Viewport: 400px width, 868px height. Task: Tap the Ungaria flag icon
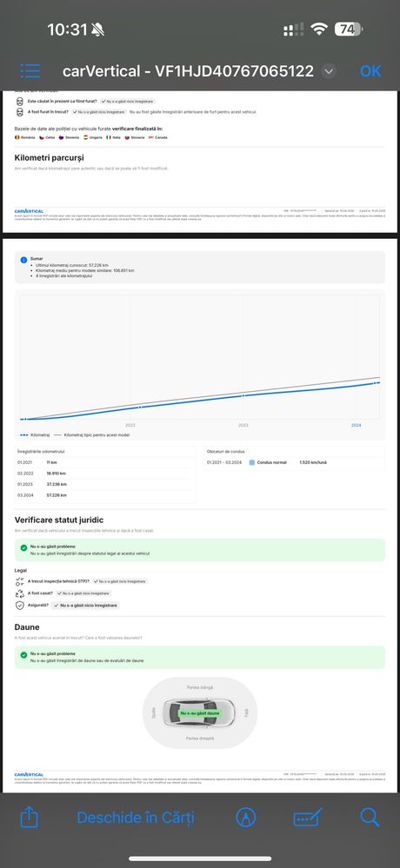tap(86, 137)
